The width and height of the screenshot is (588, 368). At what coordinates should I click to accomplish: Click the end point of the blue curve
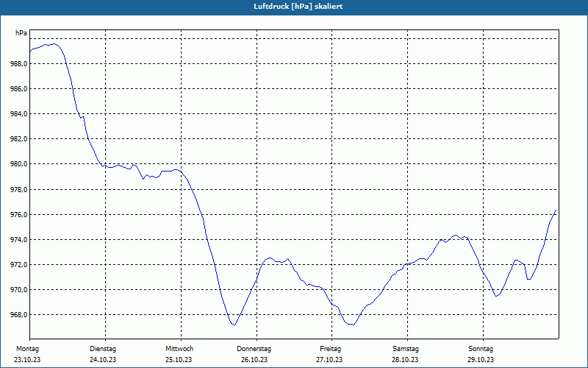556,210
